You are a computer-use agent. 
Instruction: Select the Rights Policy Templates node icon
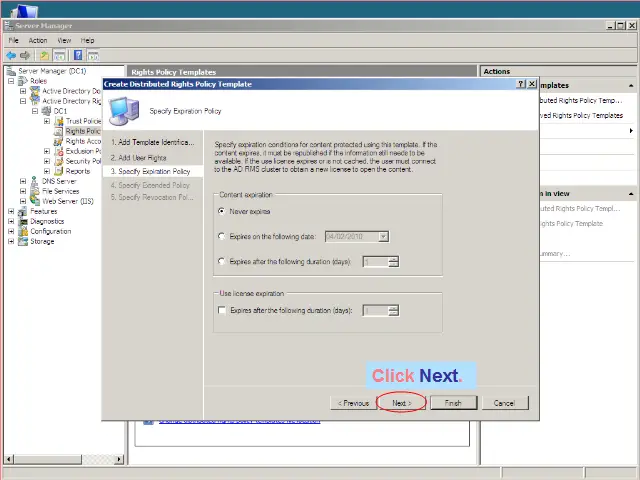point(59,131)
